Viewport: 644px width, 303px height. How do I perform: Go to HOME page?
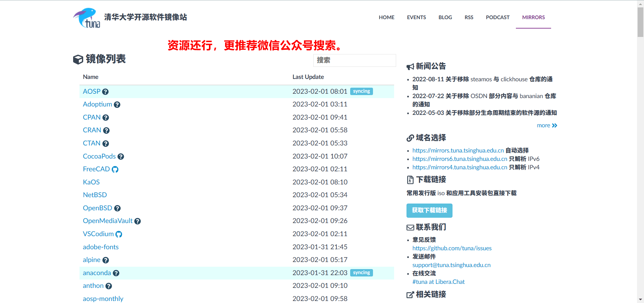pos(386,17)
